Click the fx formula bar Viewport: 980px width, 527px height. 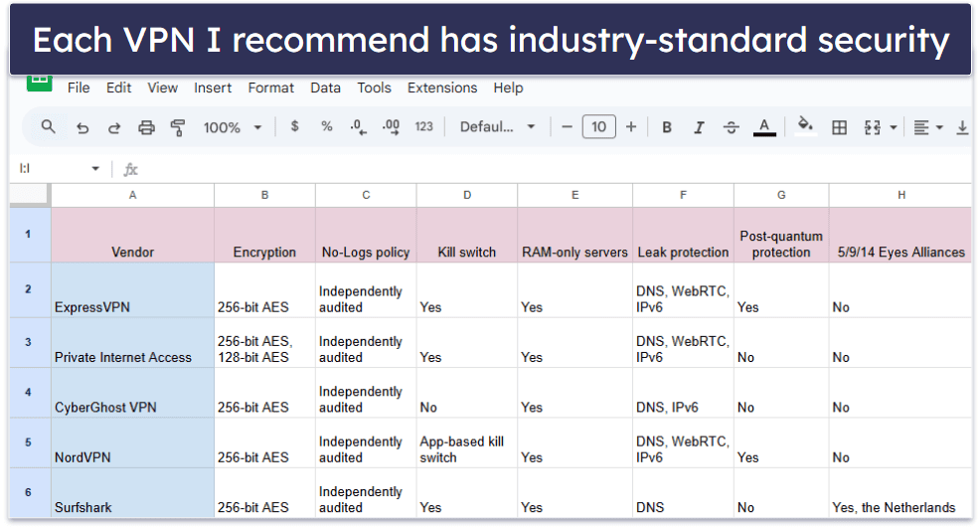click(544, 169)
